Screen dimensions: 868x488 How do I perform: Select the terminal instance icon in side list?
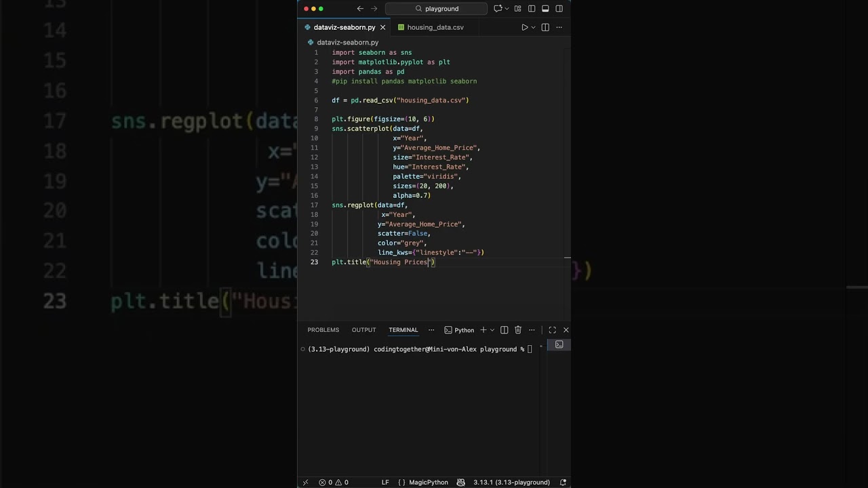559,344
